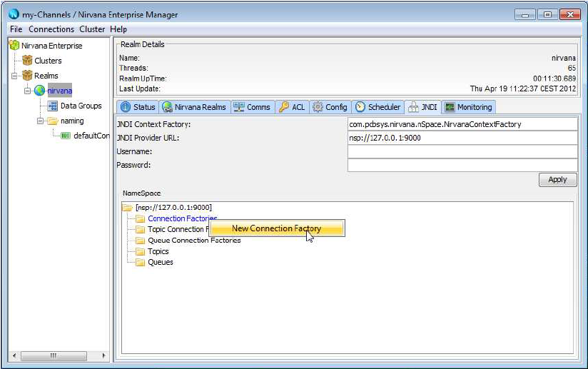This screenshot has height=369, width=588.
Task: Switch to the Scheduler tab
Action: (378, 107)
